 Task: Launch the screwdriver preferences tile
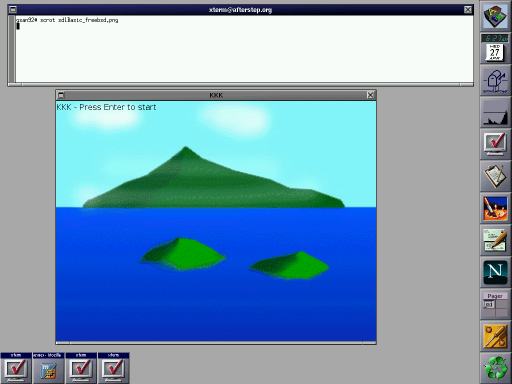coord(495,336)
